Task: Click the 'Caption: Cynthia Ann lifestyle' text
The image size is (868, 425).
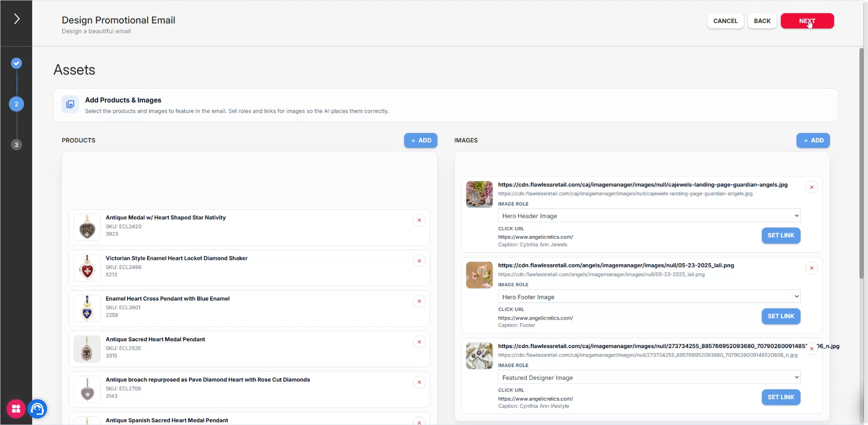Action: tap(533, 406)
